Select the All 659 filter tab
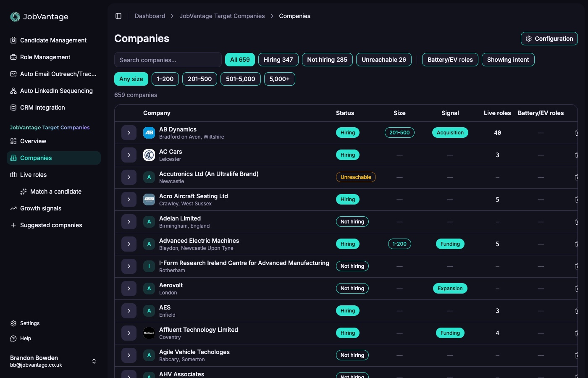 pos(240,60)
